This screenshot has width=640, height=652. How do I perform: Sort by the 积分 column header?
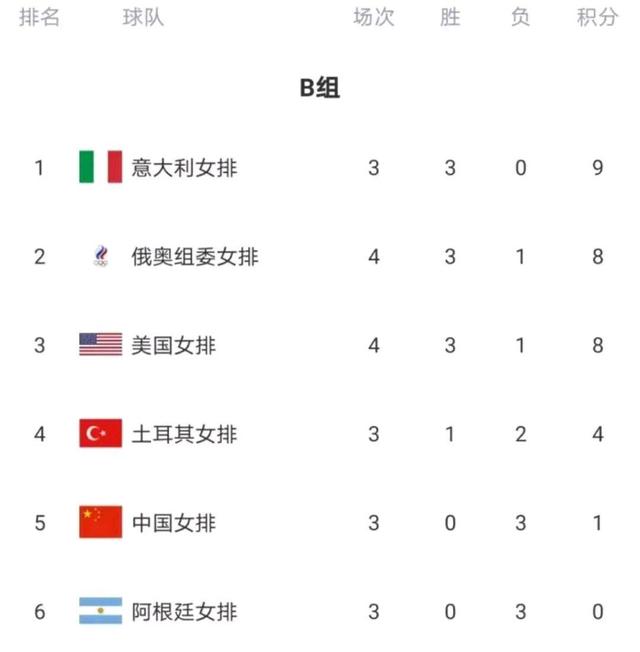(x=597, y=17)
